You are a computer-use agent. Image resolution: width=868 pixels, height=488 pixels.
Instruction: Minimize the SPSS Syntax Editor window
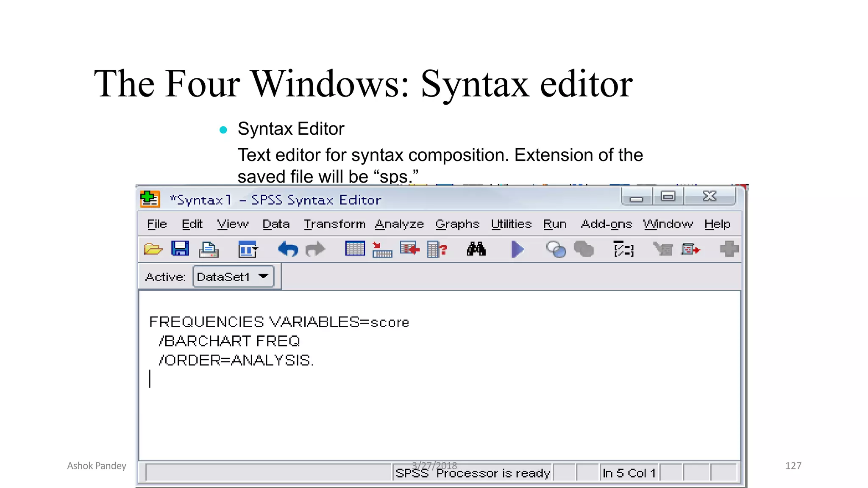pos(637,197)
